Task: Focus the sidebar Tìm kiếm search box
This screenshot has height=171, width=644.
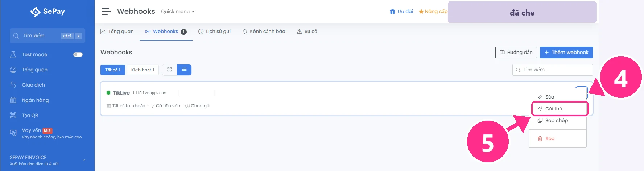Action: tap(48, 36)
